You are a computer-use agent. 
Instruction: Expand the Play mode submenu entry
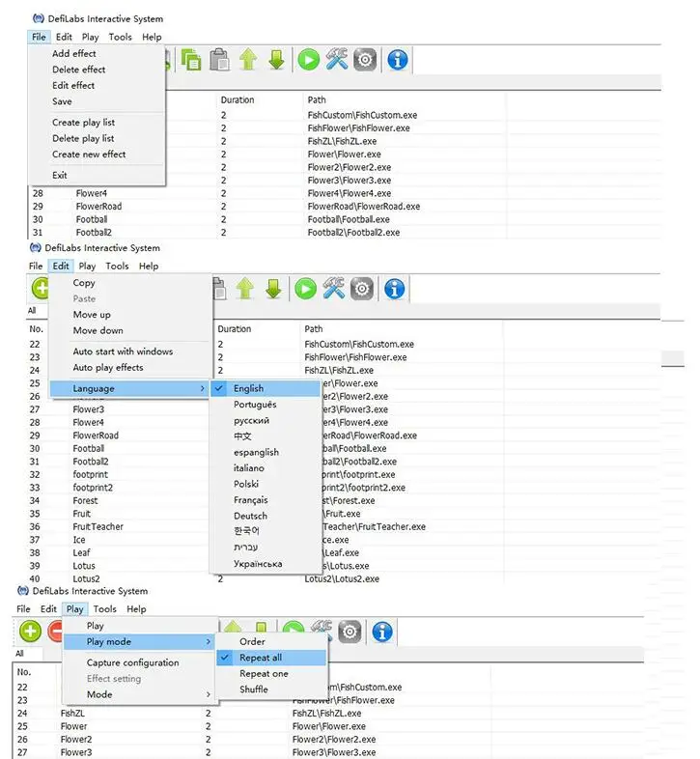[139, 641]
